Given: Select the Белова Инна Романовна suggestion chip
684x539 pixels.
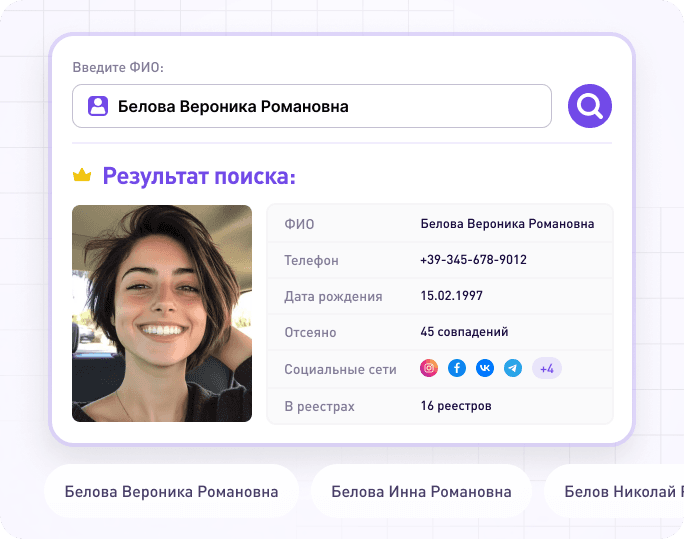Looking at the screenshot, I should 421,492.
